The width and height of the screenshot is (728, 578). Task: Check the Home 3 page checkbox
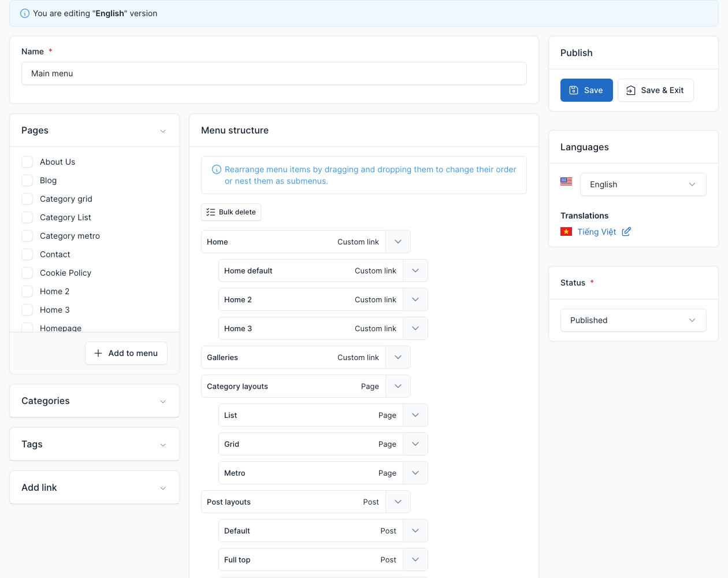27,310
